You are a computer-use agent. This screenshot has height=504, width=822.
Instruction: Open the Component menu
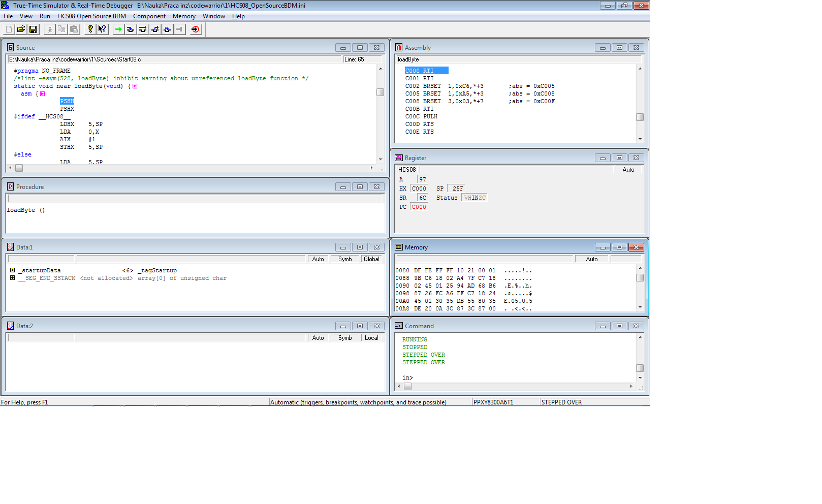(149, 16)
